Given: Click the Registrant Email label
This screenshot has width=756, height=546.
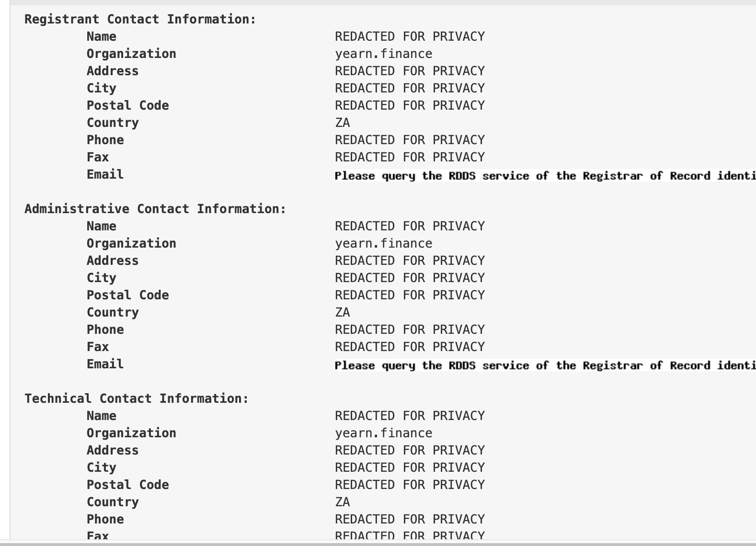Looking at the screenshot, I should [x=105, y=174].
